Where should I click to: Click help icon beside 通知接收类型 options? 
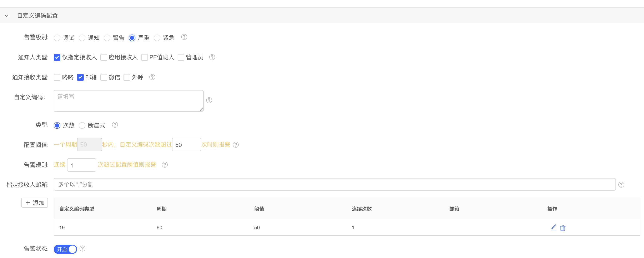click(152, 77)
